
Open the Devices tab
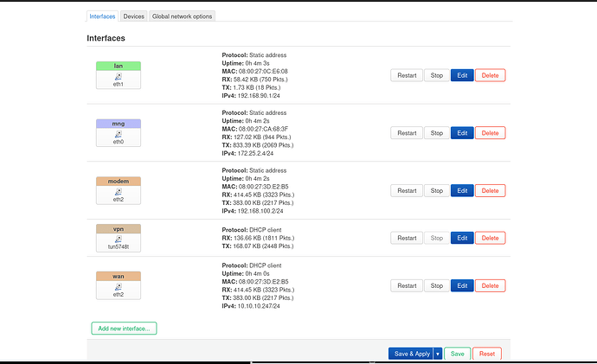point(133,16)
